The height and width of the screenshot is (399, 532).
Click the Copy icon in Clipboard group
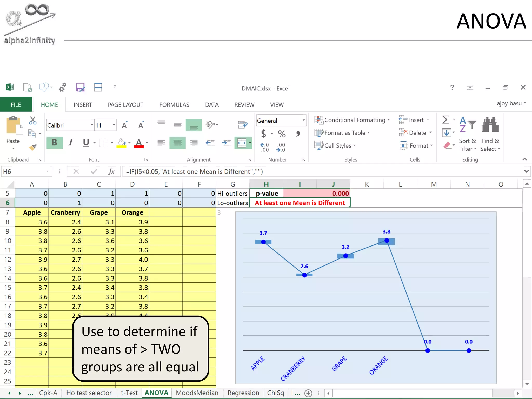click(32, 134)
